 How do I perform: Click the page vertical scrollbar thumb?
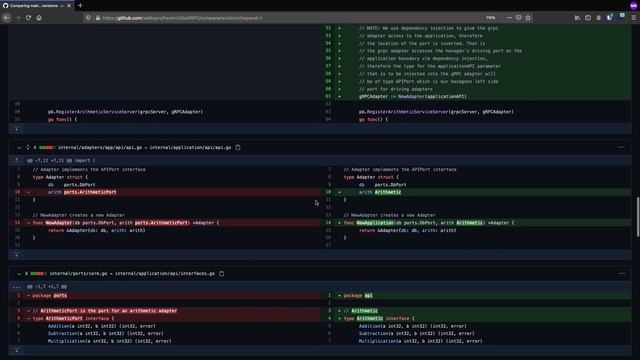point(638,216)
